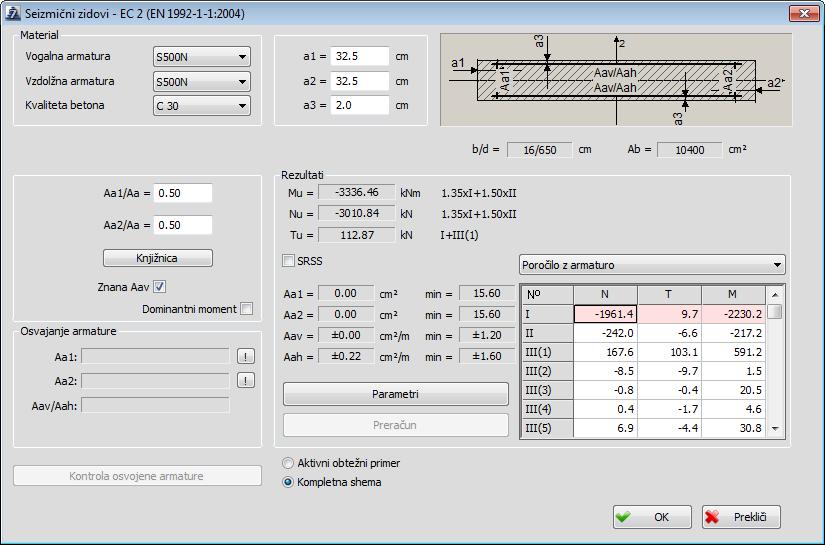Click the Tu result field 112.87
The image size is (825, 545).
pyautogui.click(x=357, y=235)
